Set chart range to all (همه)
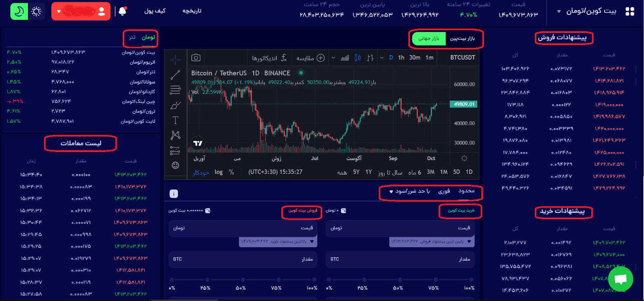Viewport: 644px width, 301px height. click(x=342, y=172)
